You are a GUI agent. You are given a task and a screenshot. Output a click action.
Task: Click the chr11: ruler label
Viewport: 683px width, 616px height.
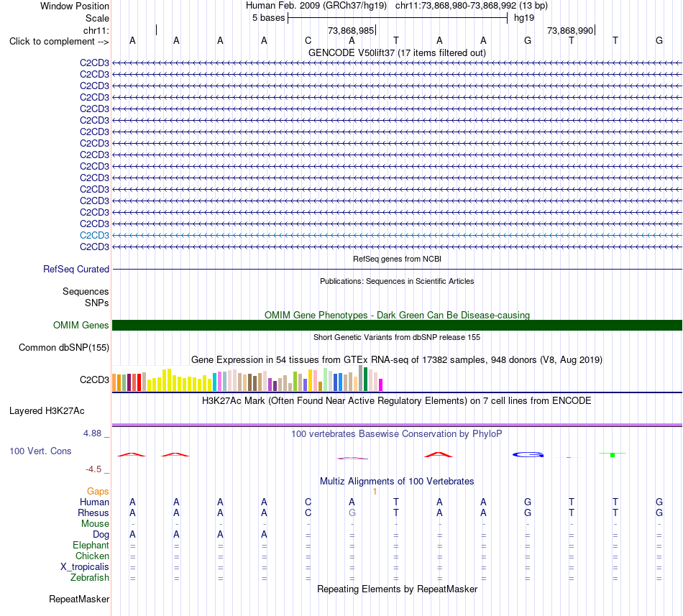click(96, 30)
